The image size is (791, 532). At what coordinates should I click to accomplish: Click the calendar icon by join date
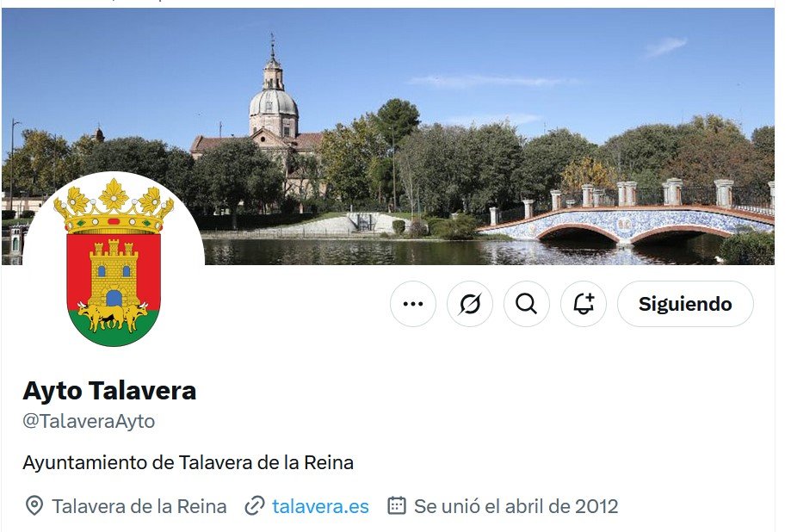pyautogui.click(x=397, y=505)
